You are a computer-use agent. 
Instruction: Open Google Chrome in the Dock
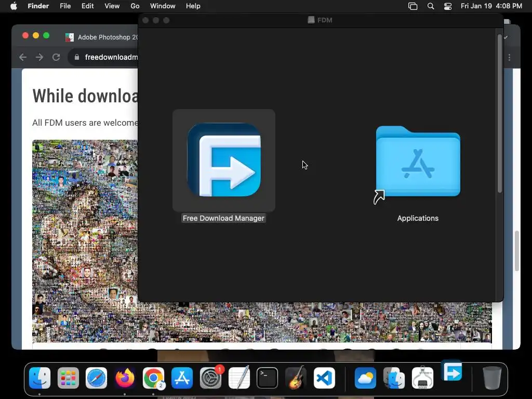[153, 378]
